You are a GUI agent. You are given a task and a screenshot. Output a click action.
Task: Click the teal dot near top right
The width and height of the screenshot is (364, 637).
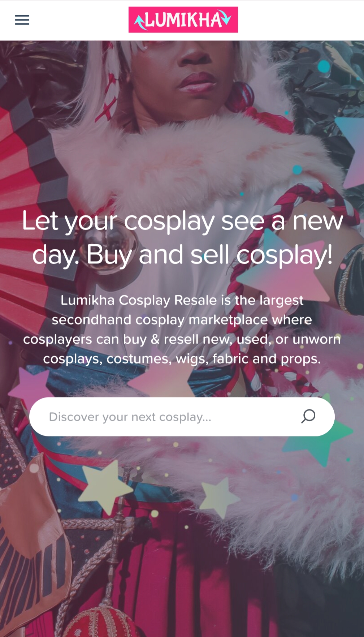point(324,66)
